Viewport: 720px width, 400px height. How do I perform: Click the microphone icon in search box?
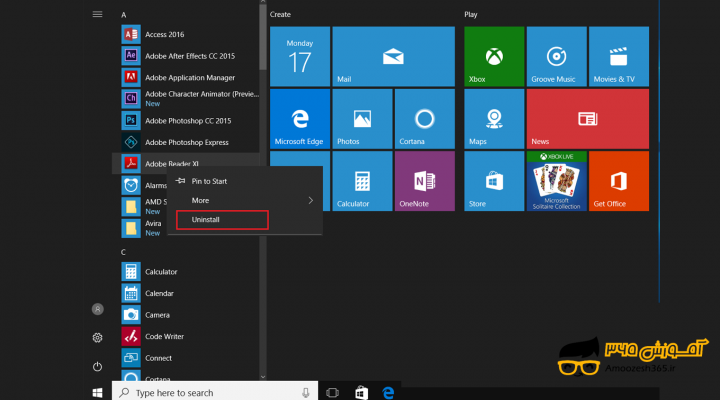(x=306, y=393)
